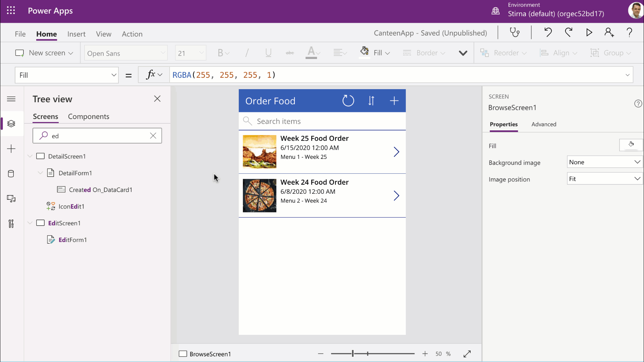Open the app launcher waffle menu

tap(11, 11)
